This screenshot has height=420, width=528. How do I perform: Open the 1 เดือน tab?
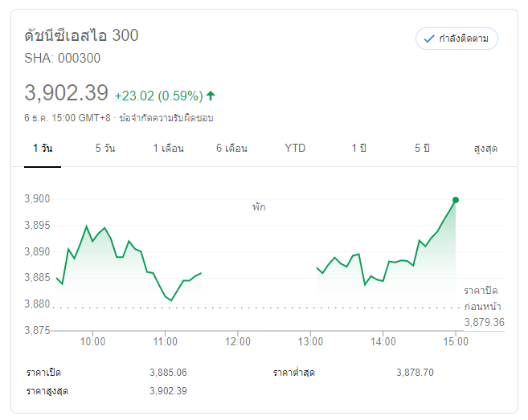click(x=169, y=149)
